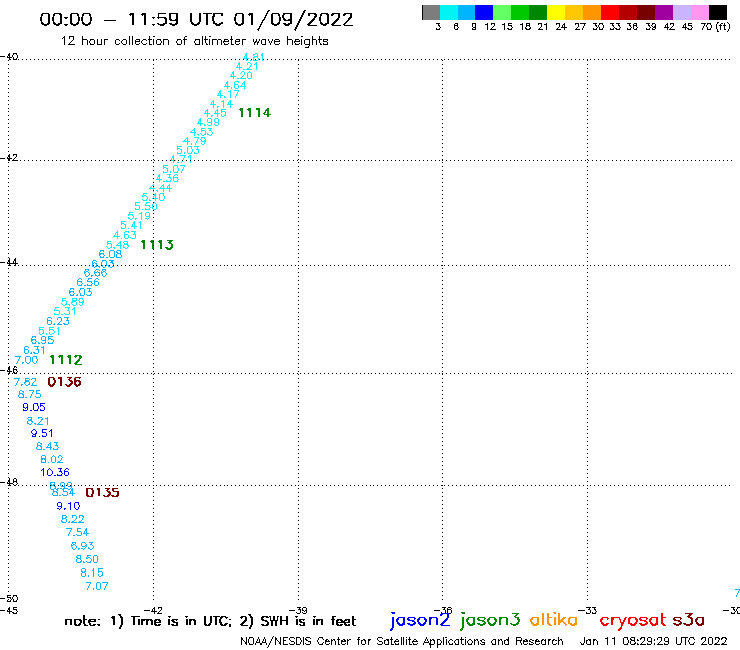Click the 8.15 wave height reading
740x650 pixels.
point(92,573)
